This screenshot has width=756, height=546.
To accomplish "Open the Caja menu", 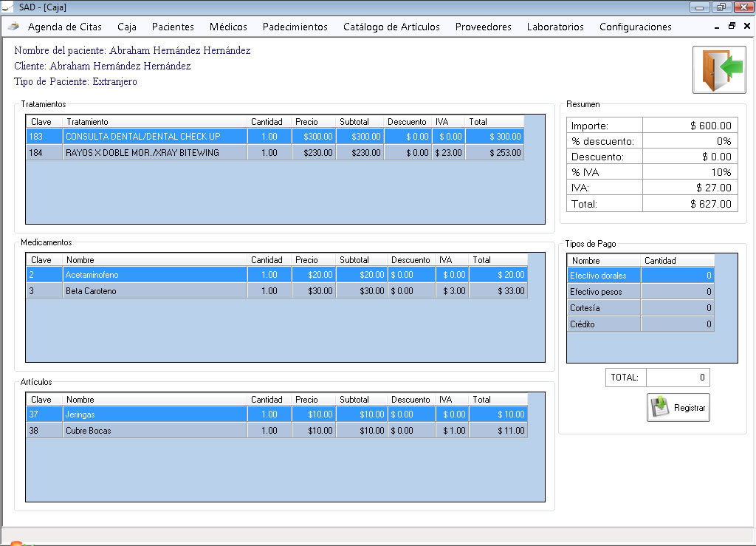I will tap(127, 27).
